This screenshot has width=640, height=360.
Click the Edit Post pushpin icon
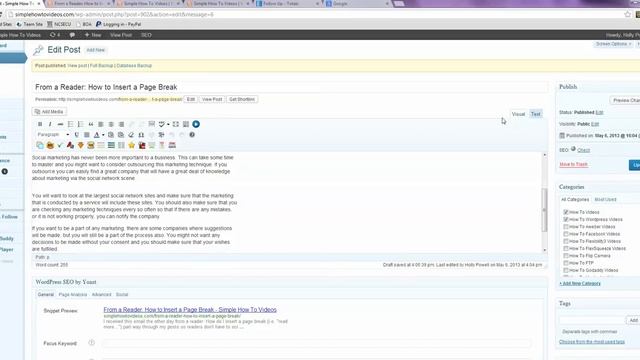38,50
